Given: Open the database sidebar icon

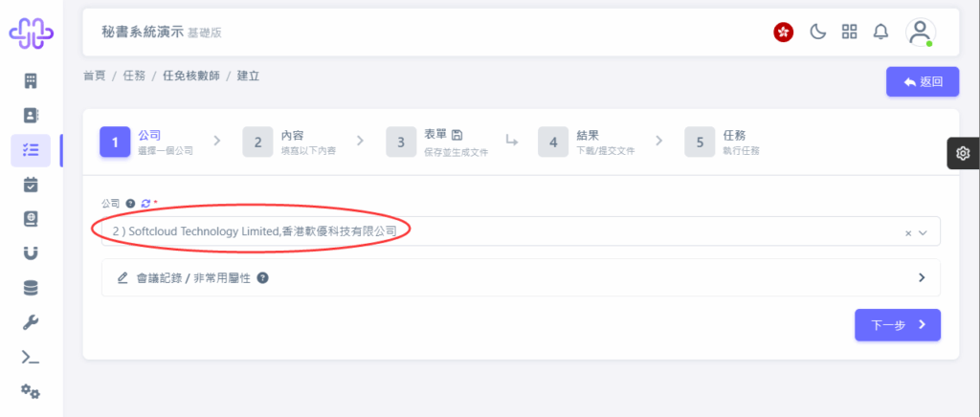Looking at the screenshot, I should (x=31, y=288).
